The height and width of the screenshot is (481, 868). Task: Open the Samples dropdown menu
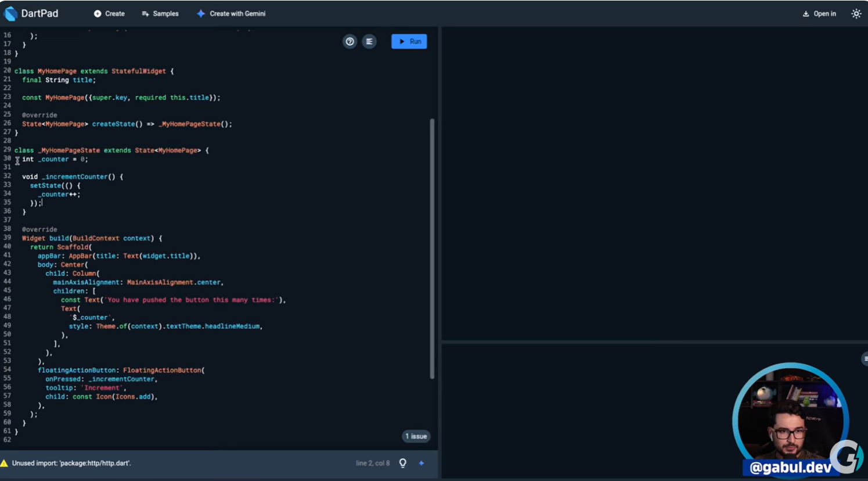tap(160, 13)
